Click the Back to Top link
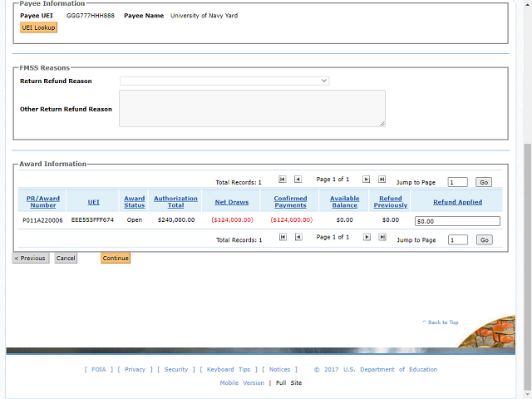Viewport: 532px width, 399px height. [x=442, y=323]
